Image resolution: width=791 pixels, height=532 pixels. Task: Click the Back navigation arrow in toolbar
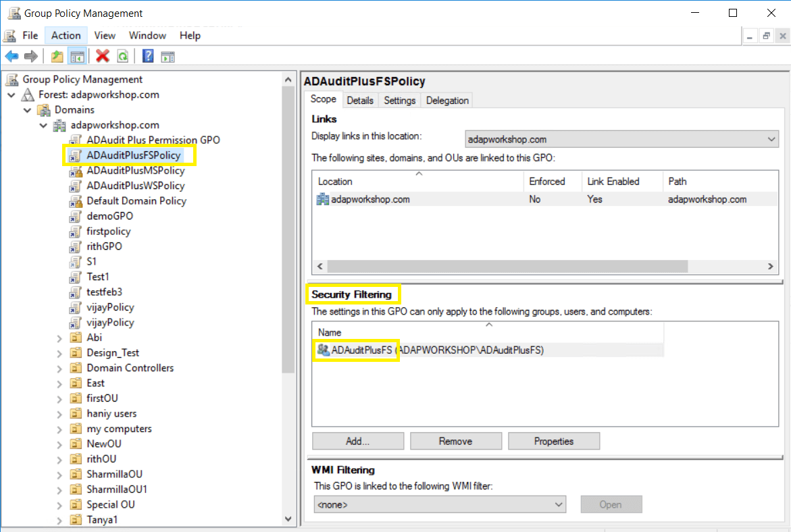11,56
